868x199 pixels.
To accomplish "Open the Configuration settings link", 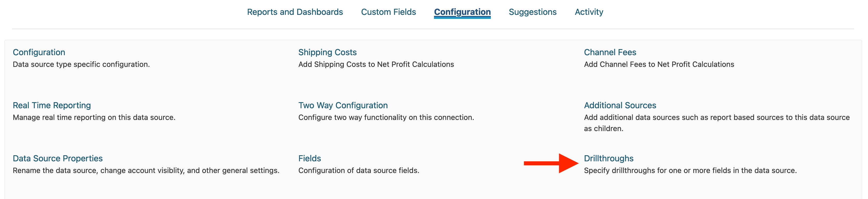I will [39, 52].
